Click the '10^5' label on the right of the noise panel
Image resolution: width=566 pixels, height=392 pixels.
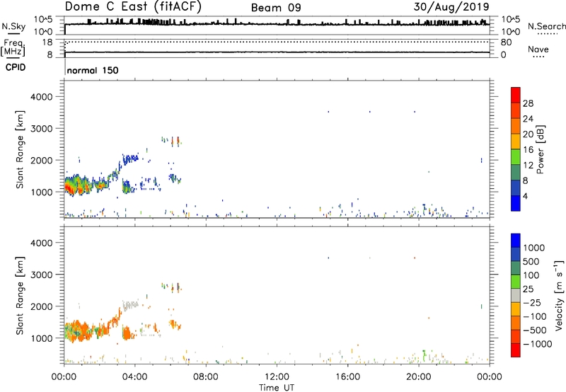[x=510, y=20]
